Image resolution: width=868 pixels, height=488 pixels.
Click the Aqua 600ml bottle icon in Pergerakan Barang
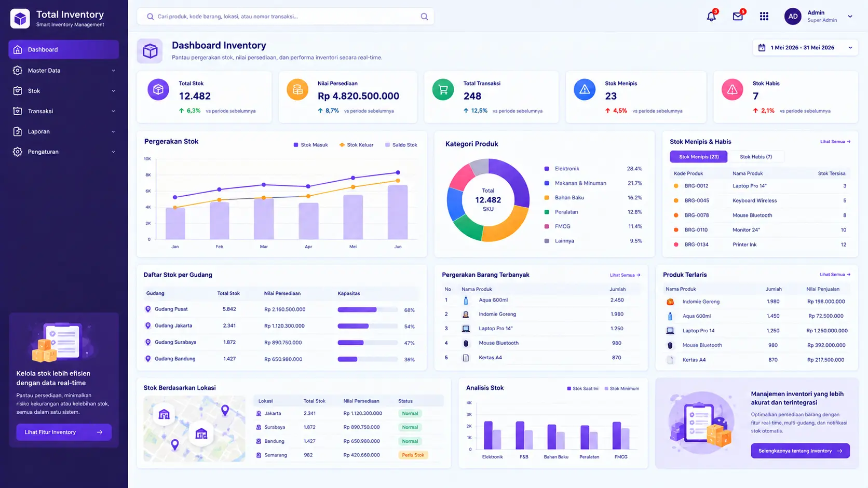tap(466, 300)
